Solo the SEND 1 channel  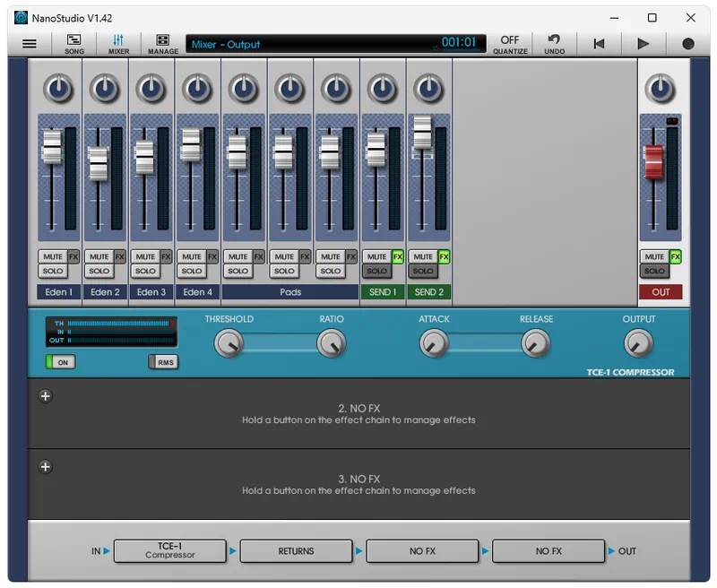coord(376,271)
